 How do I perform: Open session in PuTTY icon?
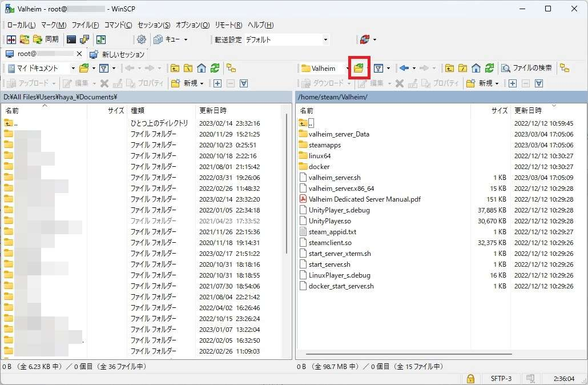tap(84, 39)
